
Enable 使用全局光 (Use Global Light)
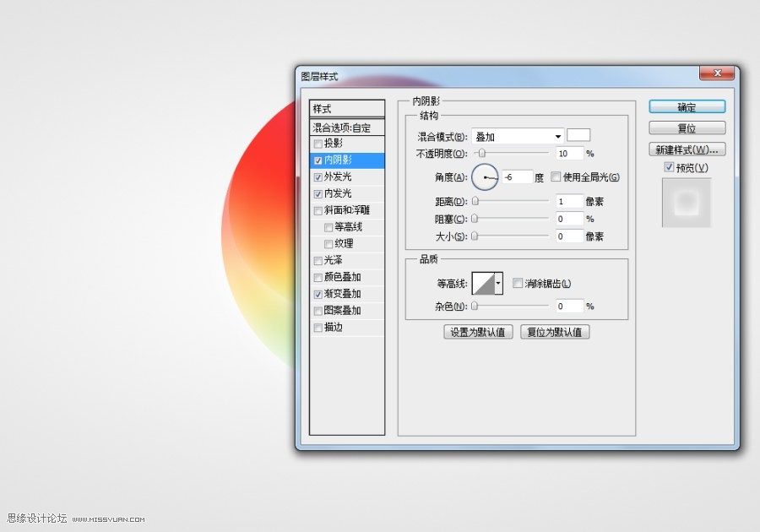pyautogui.click(x=555, y=176)
